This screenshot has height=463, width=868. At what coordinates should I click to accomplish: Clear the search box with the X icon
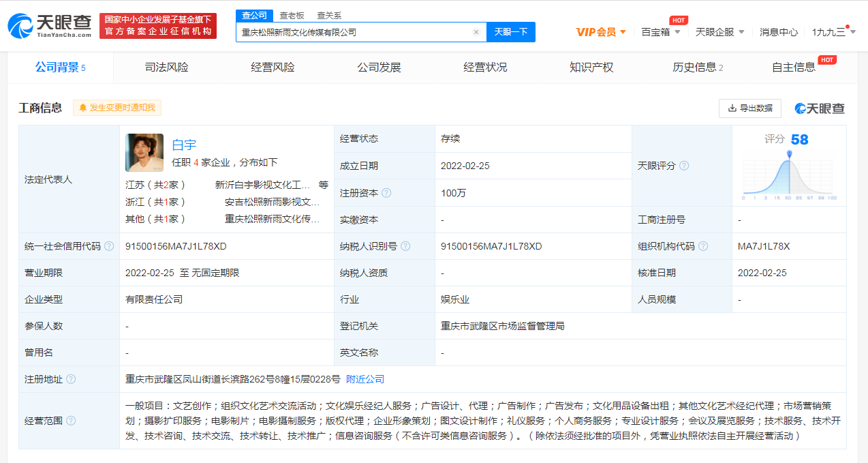pos(476,32)
